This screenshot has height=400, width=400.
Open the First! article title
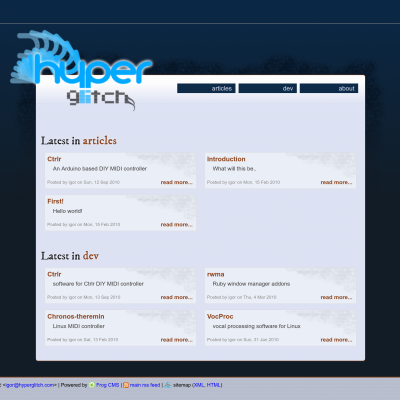tap(55, 201)
